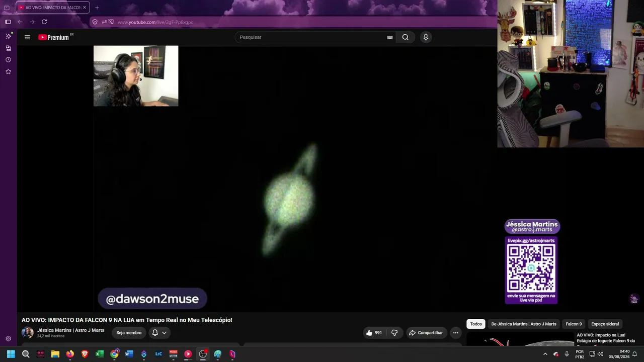Open the Jéssica Martins | Astro J Marts channel
Screen dimensions: 644x362
71,330
